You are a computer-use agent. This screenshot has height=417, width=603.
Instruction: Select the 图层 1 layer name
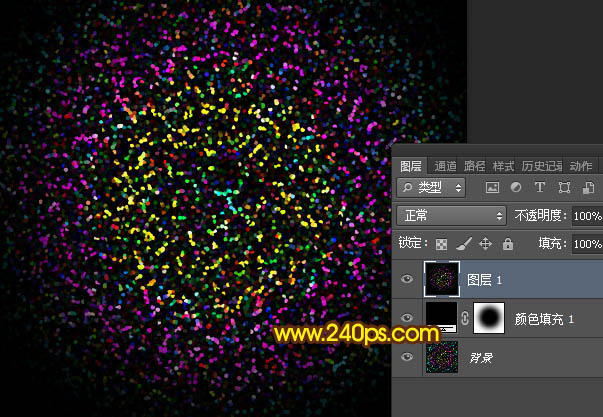click(x=485, y=280)
